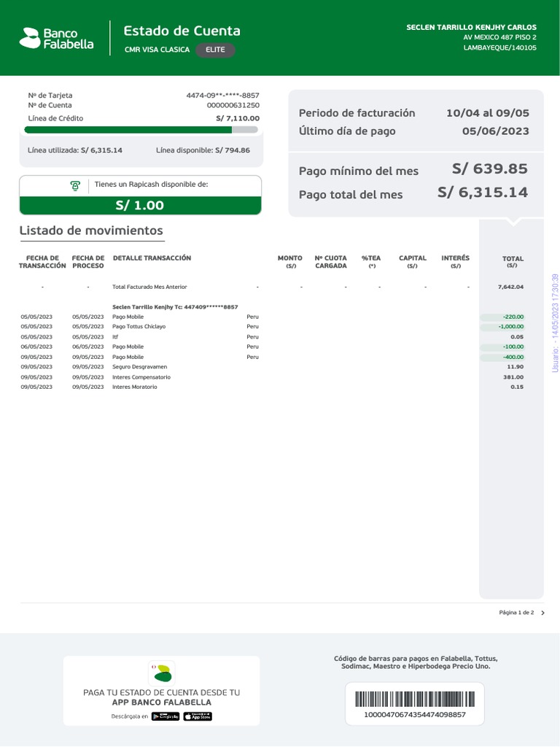Select minimum payment amount S/ 639.85

tap(490, 169)
